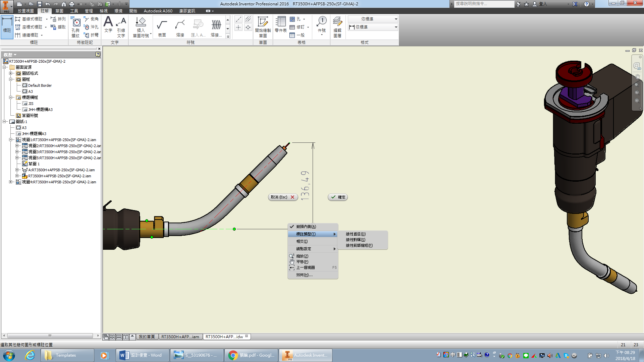Open the top 依標準 layer dropdown
The image size is (644, 362).
pyautogui.click(x=396, y=19)
